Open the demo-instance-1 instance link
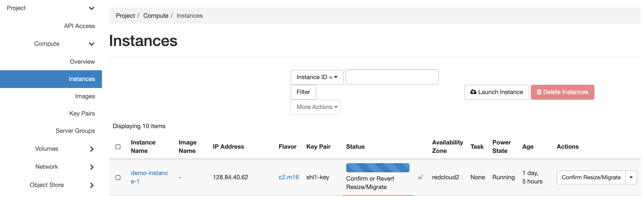This screenshot has height=197, width=644. coord(149,177)
